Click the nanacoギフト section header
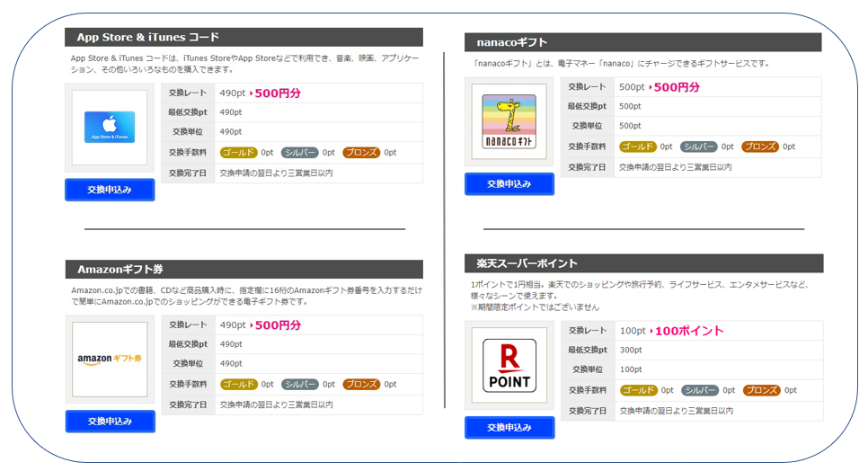This screenshot has height=471, width=868. (642, 42)
